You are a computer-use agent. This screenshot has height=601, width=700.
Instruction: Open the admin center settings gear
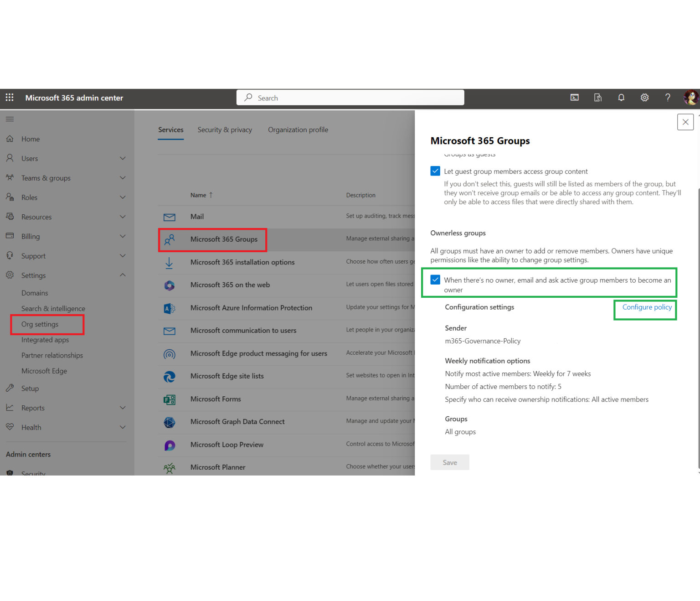pos(644,98)
